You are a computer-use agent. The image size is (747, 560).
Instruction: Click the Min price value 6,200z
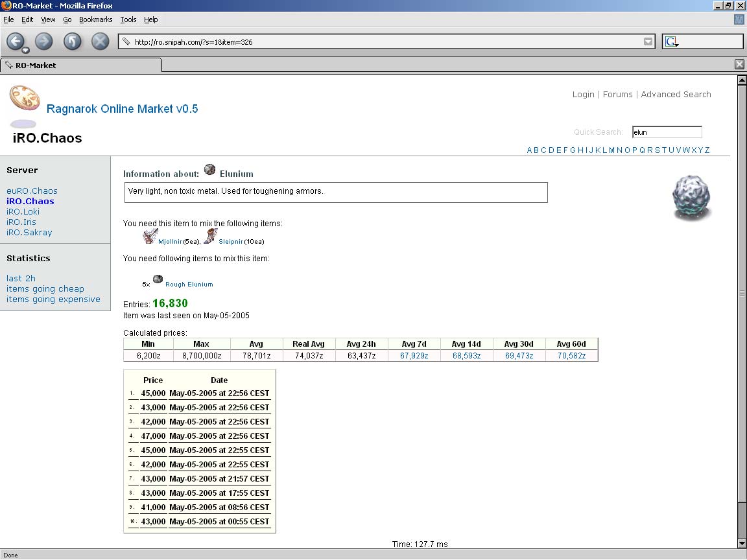(x=148, y=356)
